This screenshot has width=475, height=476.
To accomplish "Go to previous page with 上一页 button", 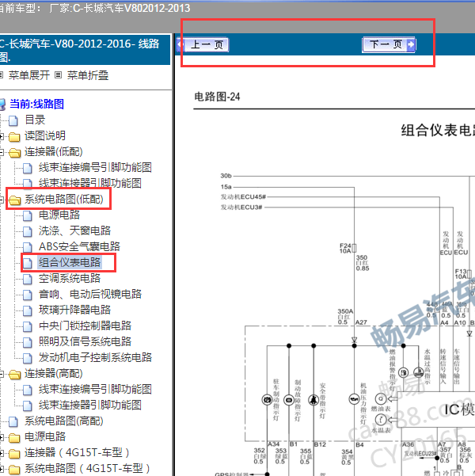I will 203,45.
